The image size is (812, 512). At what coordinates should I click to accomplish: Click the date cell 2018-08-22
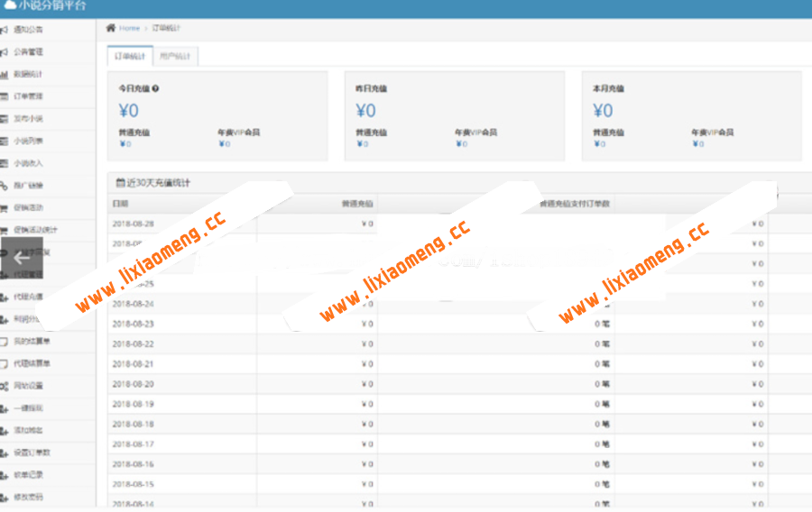[x=134, y=344]
